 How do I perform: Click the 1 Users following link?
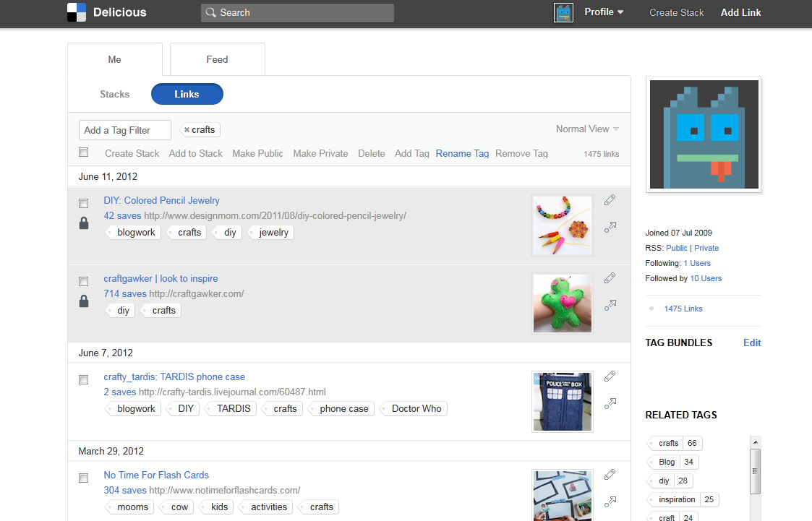pyautogui.click(x=697, y=263)
